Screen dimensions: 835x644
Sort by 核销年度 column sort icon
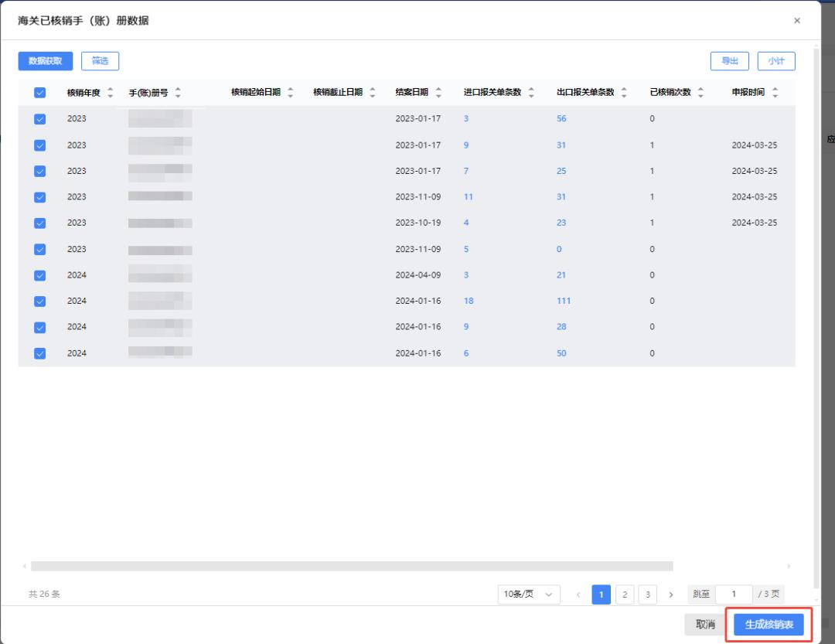pos(110,93)
